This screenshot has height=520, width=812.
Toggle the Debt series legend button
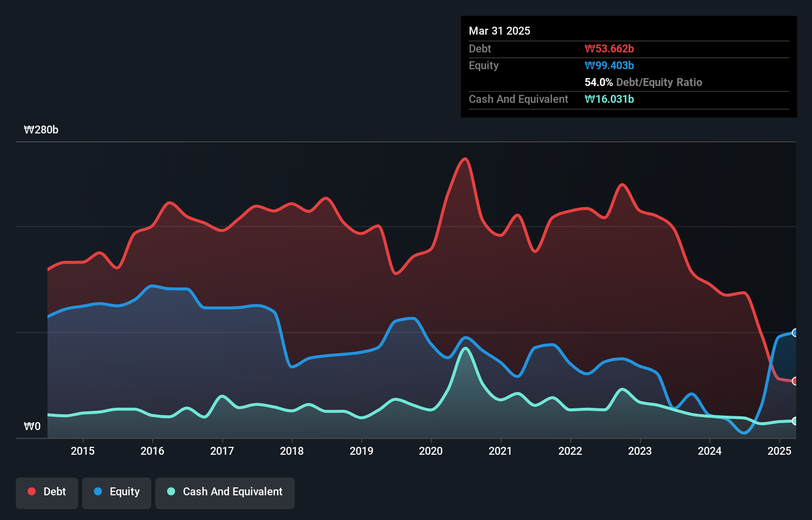(x=47, y=493)
